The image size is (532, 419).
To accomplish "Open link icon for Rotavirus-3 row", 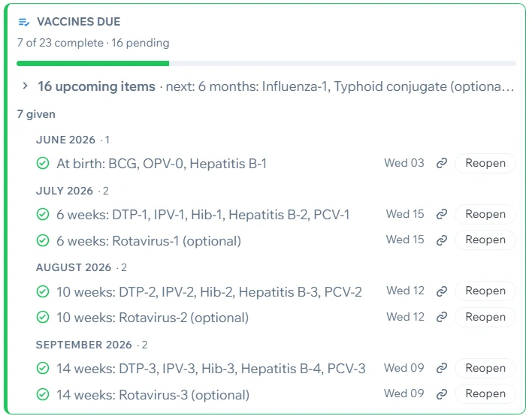I will [441, 394].
